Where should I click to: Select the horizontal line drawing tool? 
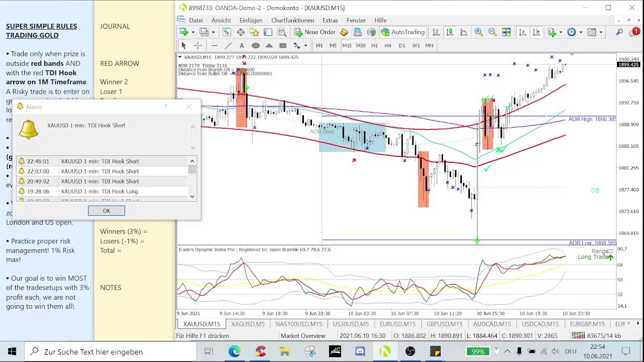point(214,46)
